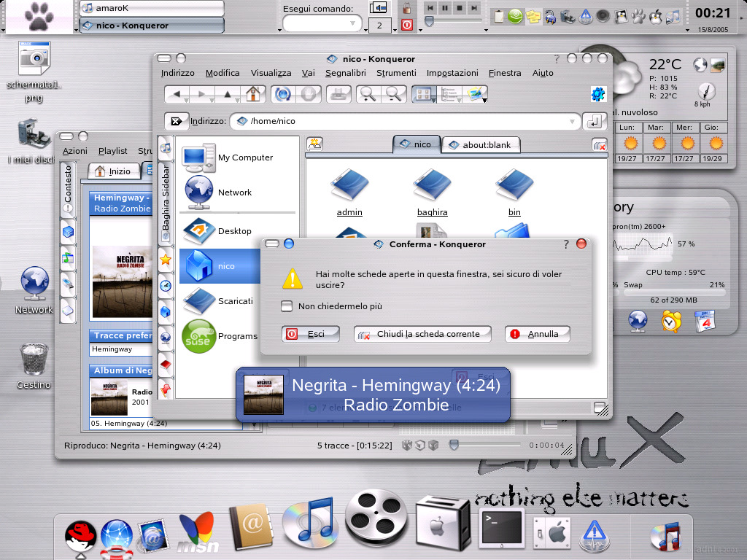The image size is (747, 560).
Task: Expand the view mode dropdown arrow
Action: coord(433,101)
